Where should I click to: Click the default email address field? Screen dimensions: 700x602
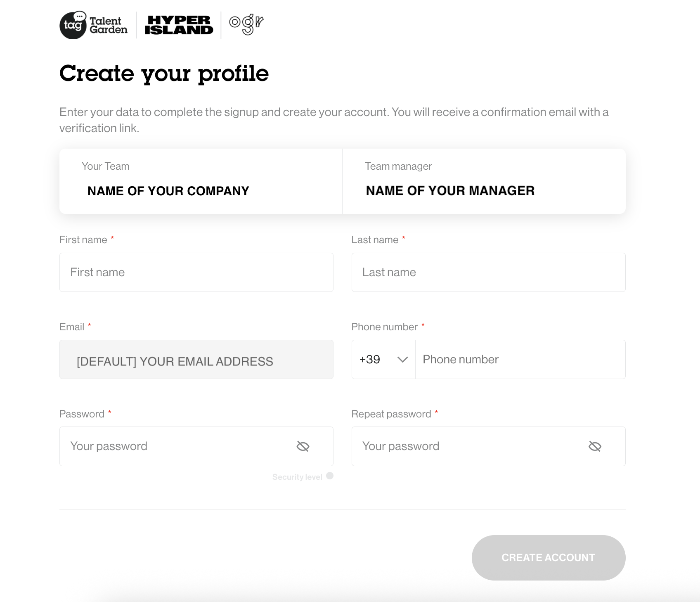pos(196,360)
